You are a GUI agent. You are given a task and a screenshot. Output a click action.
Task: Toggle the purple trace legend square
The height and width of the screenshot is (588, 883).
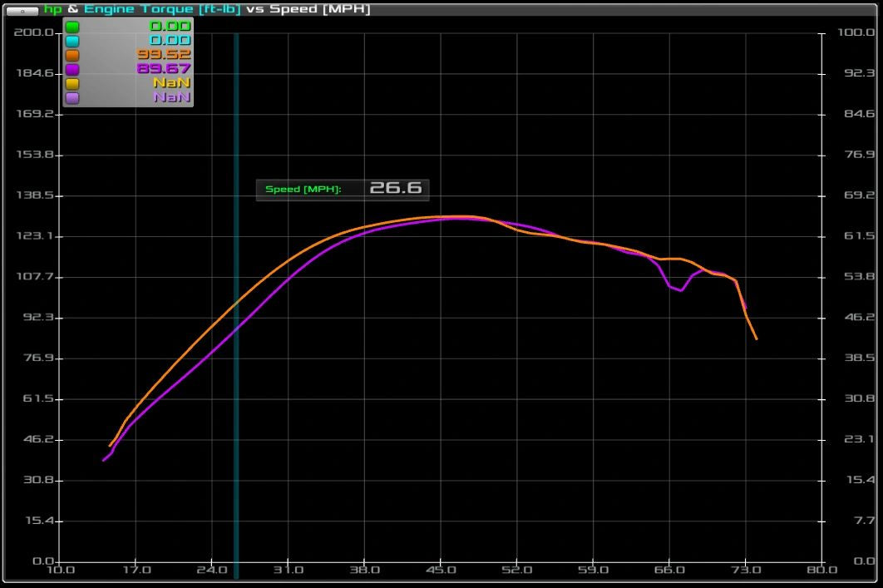[x=72, y=69]
